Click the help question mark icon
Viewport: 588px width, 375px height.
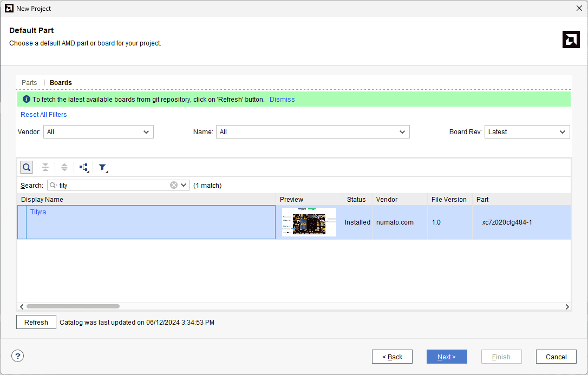(18, 356)
